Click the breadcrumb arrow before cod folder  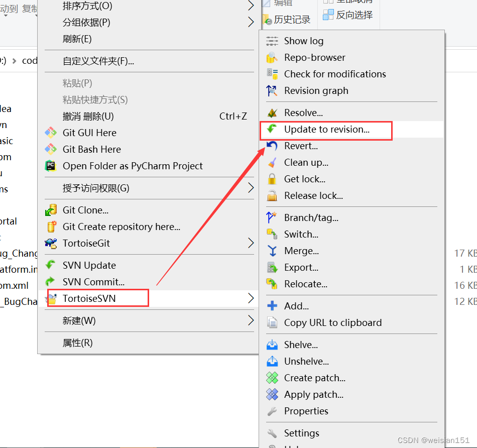click(14, 61)
